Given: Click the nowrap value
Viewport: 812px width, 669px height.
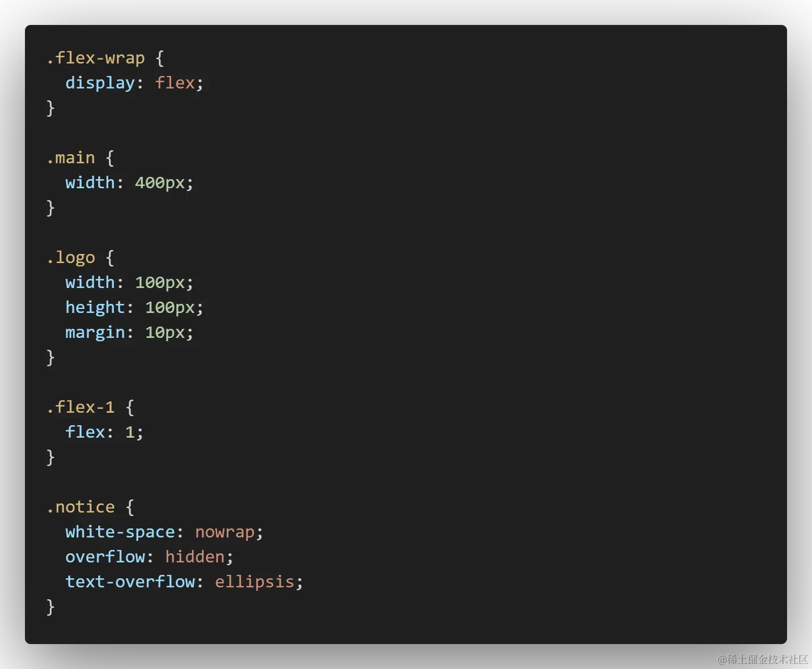Looking at the screenshot, I should (x=225, y=532).
